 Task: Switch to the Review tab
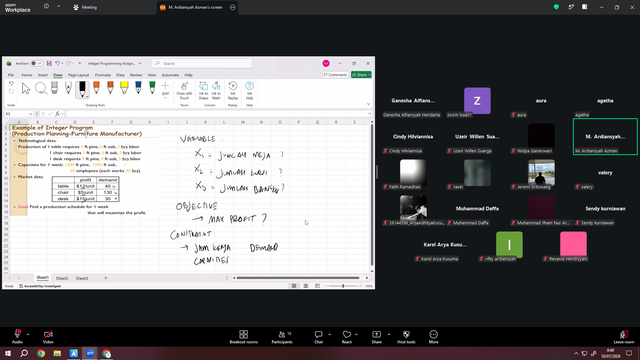(136, 75)
